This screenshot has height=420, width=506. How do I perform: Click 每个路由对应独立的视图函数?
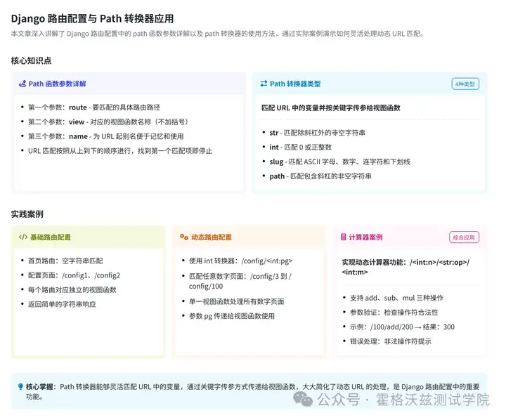[72, 289]
